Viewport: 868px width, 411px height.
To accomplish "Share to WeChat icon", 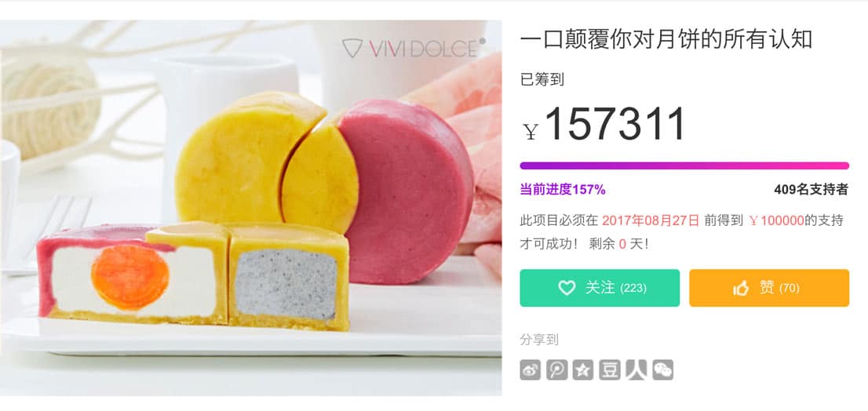I will (x=662, y=369).
